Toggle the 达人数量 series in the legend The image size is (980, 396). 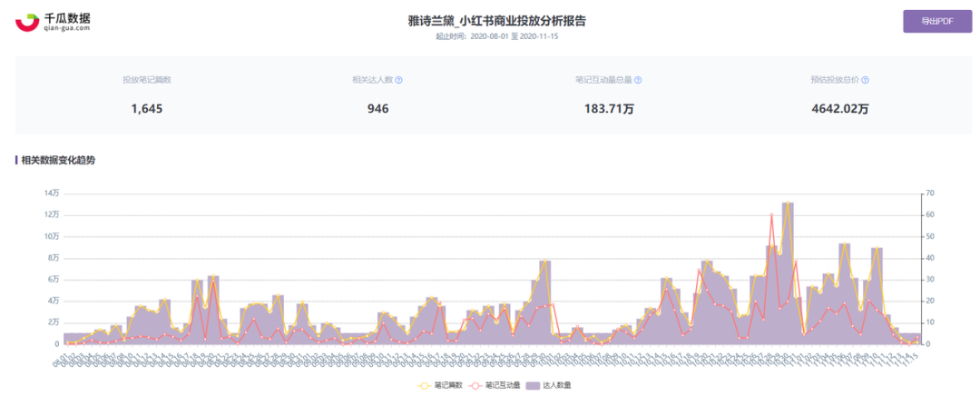pos(556,385)
